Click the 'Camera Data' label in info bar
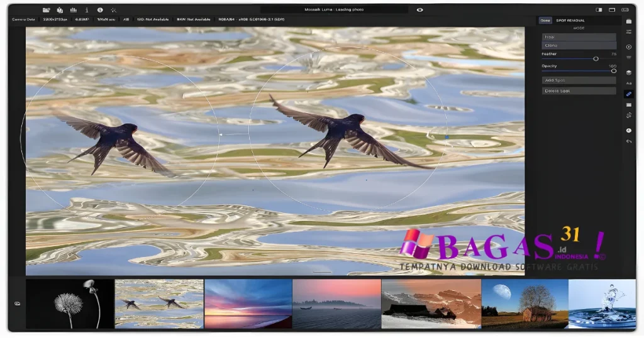 tap(23, 19)
